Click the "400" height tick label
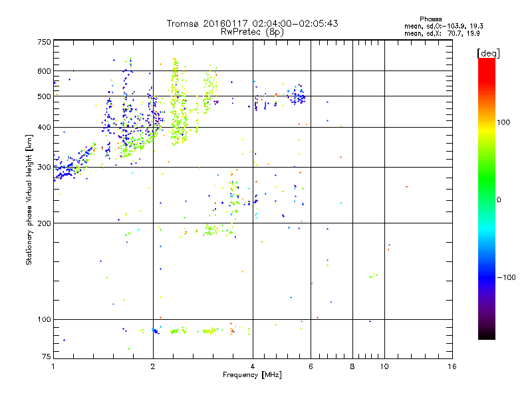This screenshot has width=532, height=399. 44,127
